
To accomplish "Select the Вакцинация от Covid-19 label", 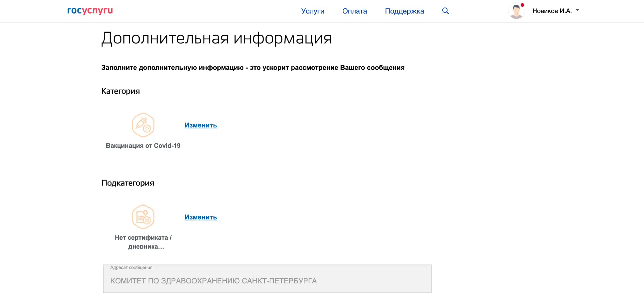I will 143,146.
